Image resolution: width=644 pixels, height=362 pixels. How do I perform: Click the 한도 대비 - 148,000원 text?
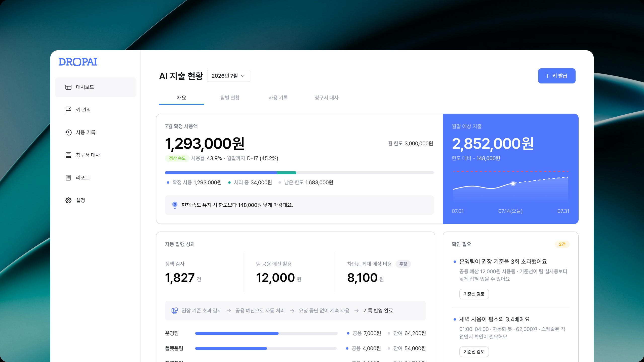476,158
